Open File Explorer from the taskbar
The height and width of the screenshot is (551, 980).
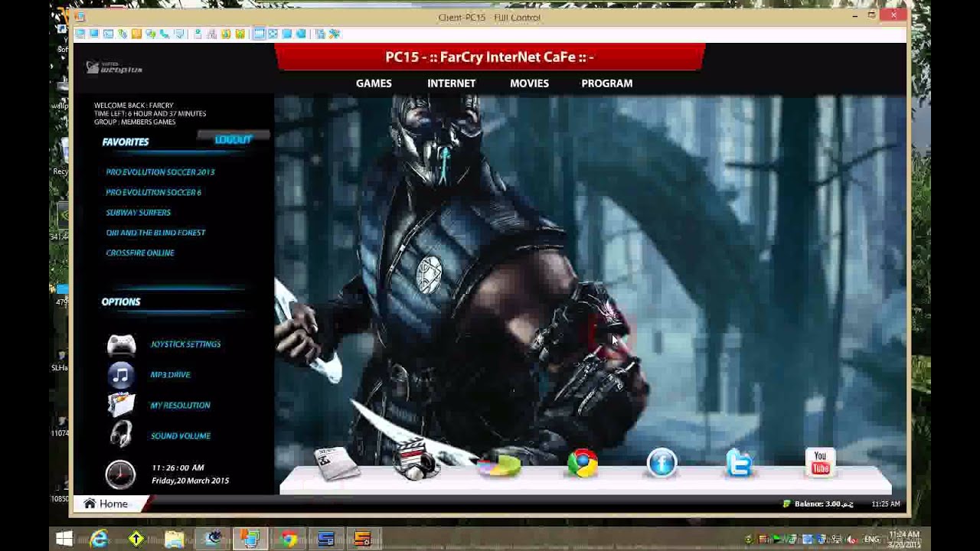pyautogui.click(x=175, y=540)
